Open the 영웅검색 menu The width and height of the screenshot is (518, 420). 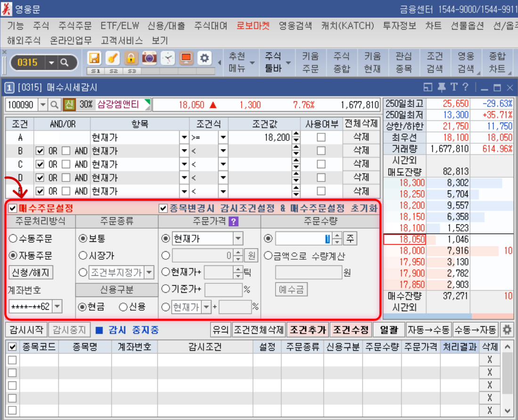pyautogui.click(x=296, y=26)
